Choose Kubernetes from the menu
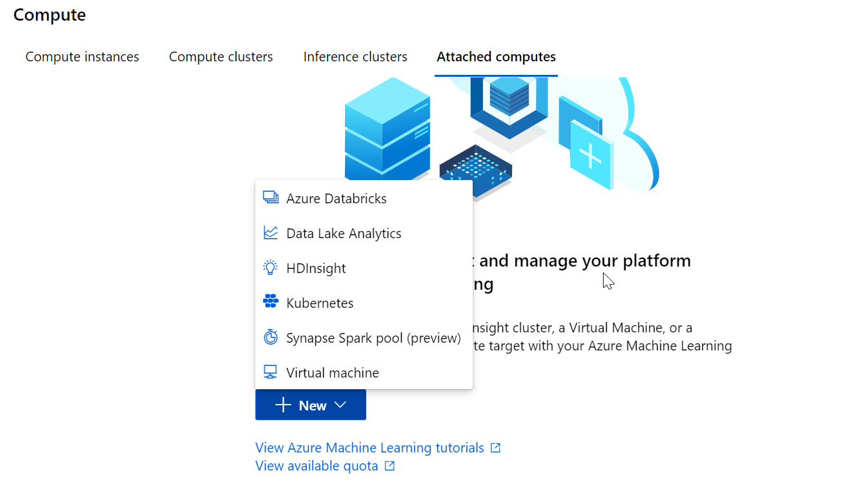This screenshot has width=868, height=484. (x=364, y=303)
